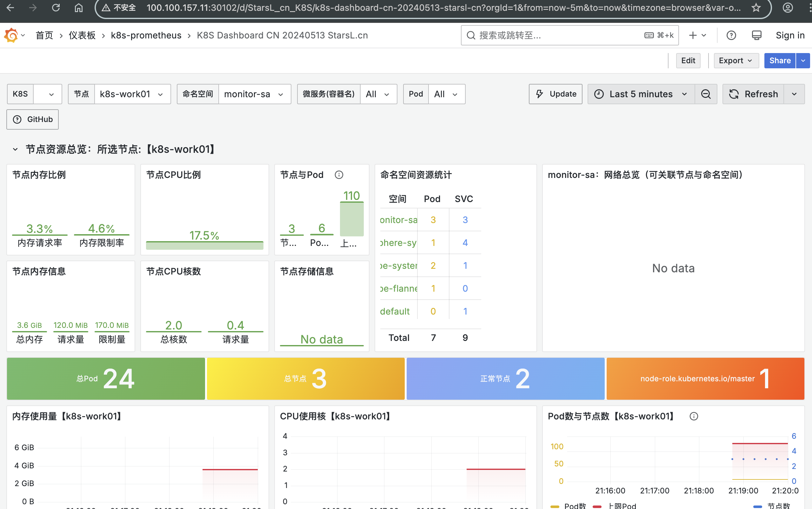Click the Share button
812x509 pixels.
780,61
